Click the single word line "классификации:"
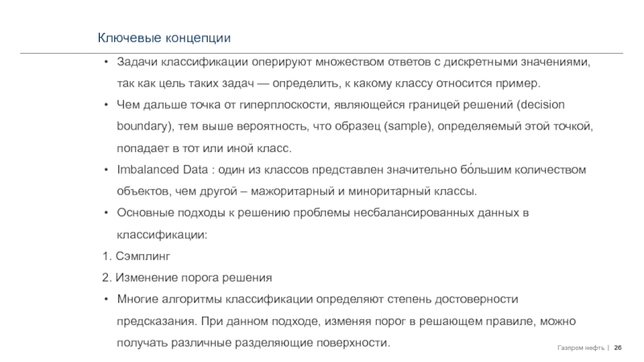Screen dimensions: 644x362 (162, 235)
